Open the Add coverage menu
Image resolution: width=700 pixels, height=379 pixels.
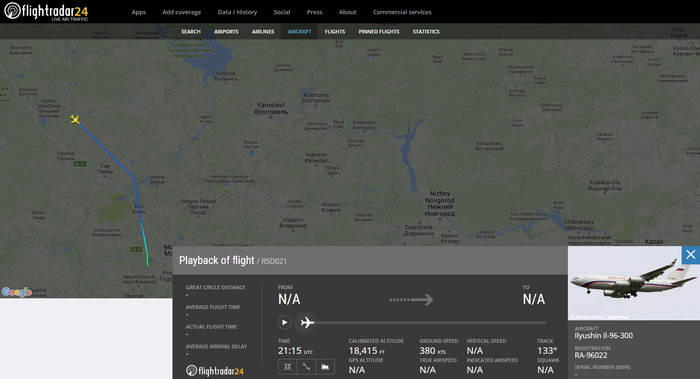182,12
